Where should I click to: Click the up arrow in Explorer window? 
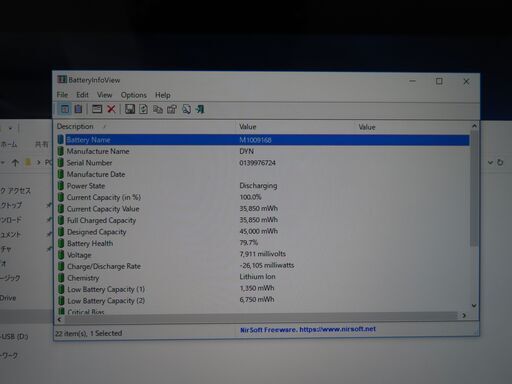coord(15,163)
